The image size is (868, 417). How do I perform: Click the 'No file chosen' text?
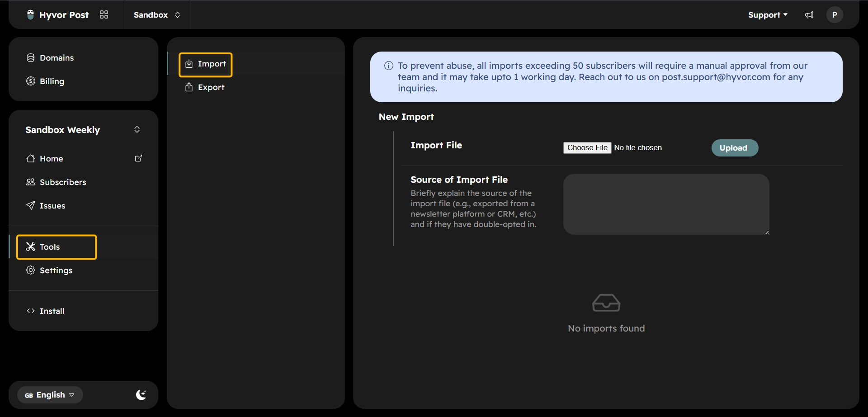click(x=638, y=148)
